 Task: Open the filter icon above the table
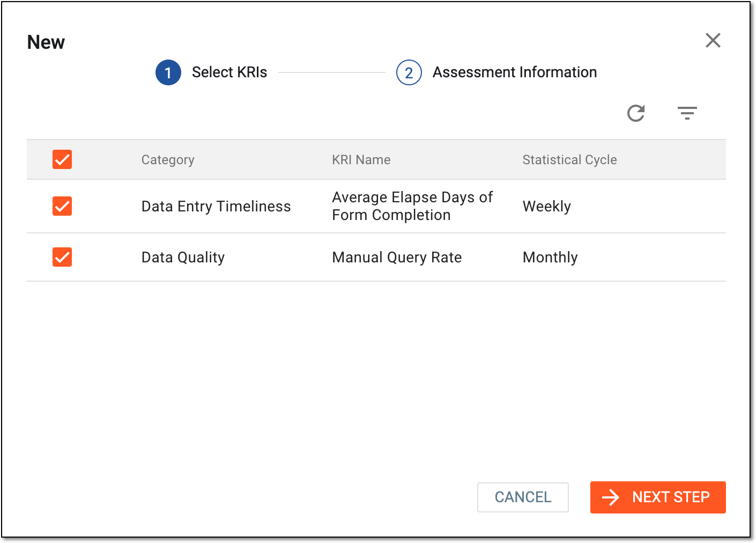pos(687,113)
